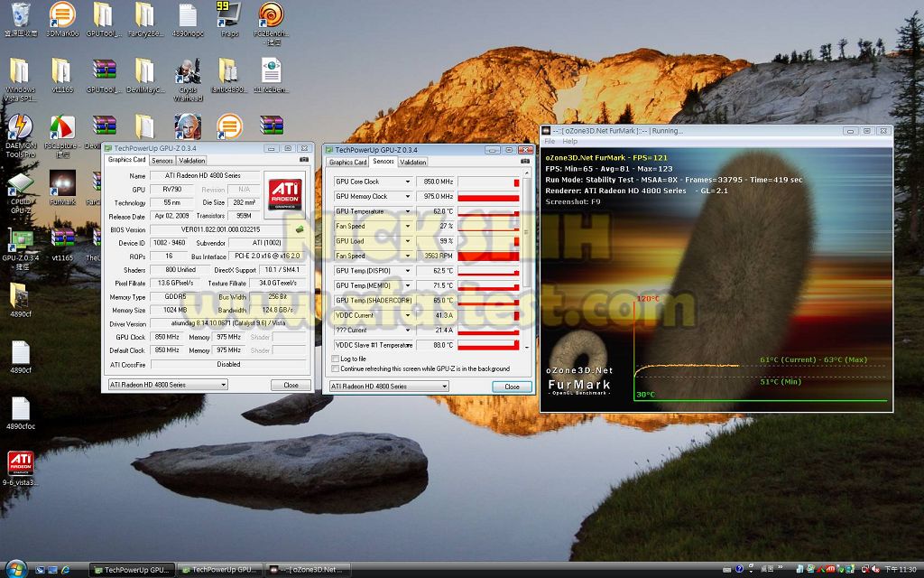
Task: Enable the Log to file checkbox
Action: tap(337, 359)
